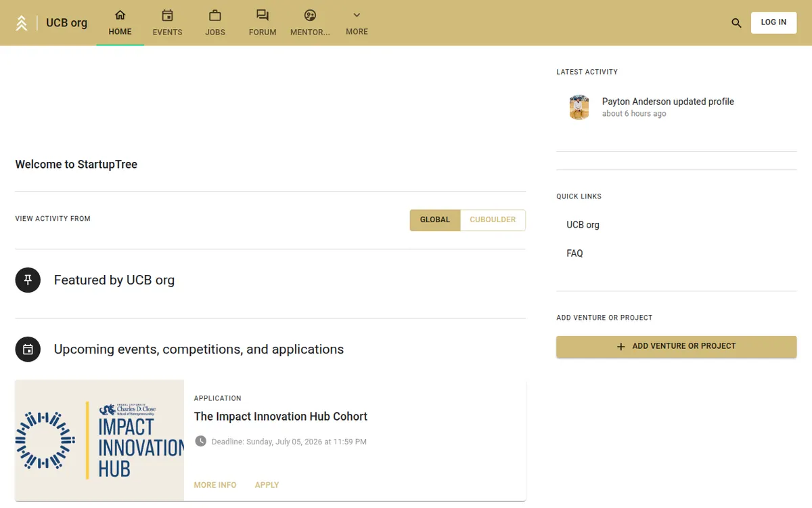Click the search magnifier icon
The height and width of the screenshot is (508, 812).
737,23
